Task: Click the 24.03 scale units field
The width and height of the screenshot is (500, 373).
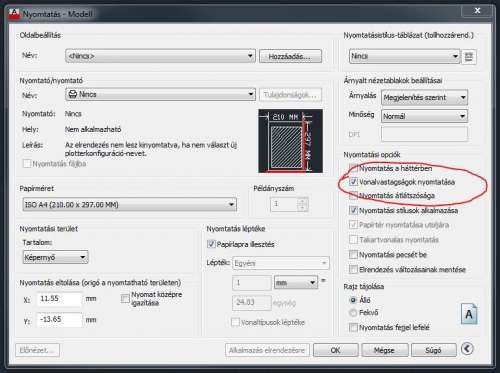Action: tap(252, 303)
